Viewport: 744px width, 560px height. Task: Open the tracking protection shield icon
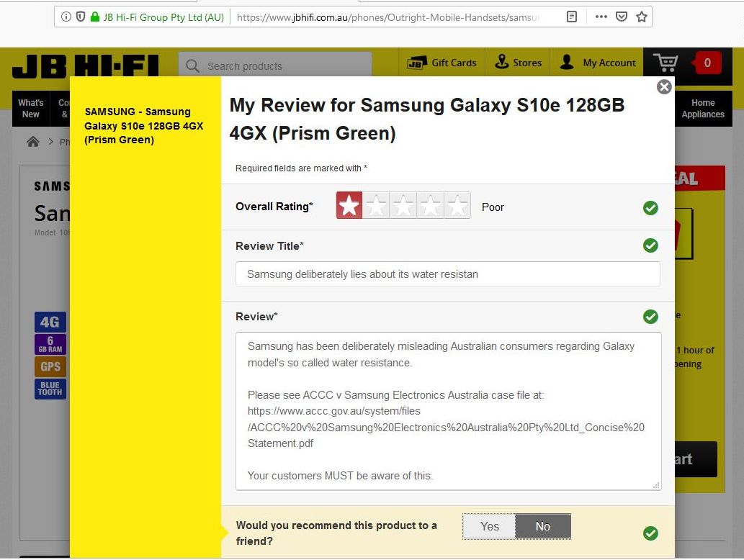point(80,16)
